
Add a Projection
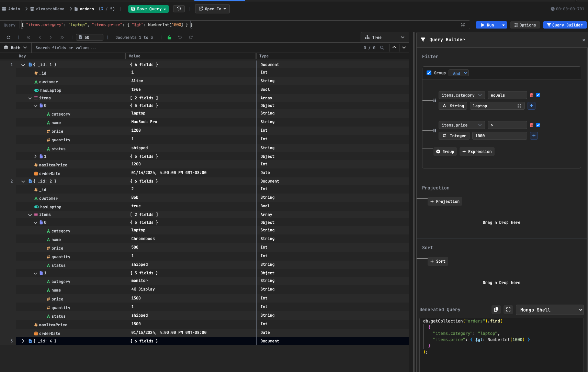tap(445, 201)
